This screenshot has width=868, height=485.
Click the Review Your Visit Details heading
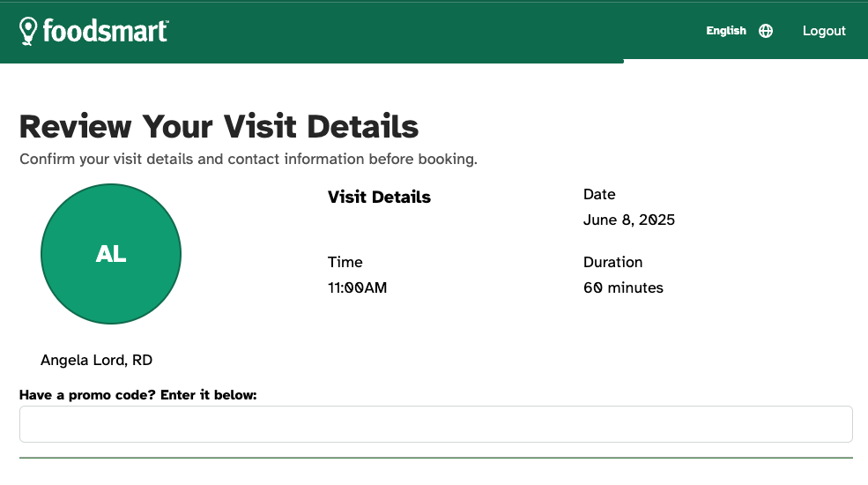(x=219, y=127)
